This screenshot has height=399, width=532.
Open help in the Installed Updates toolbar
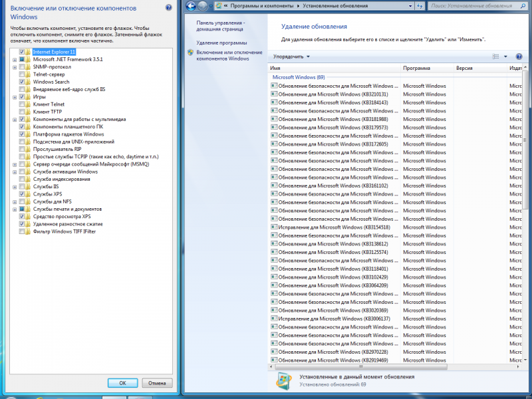pyautogui.click(x=519, y=57)
